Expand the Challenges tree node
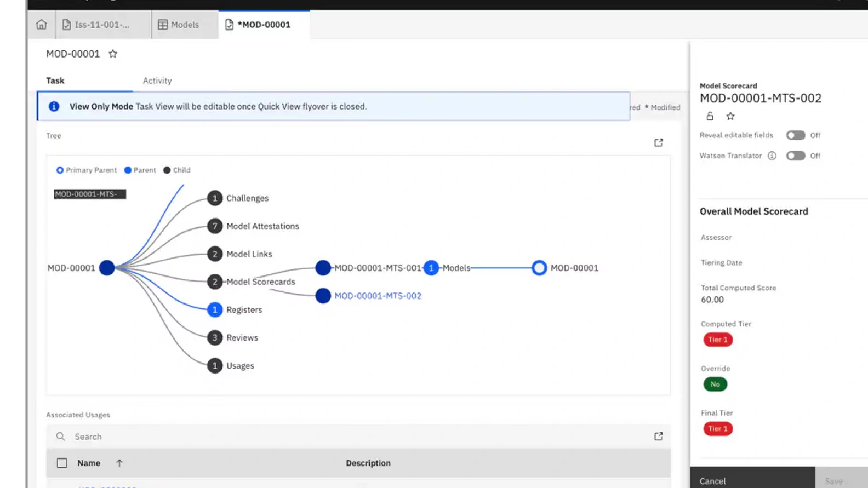The width and height of the screenshot is (868, 488). pos(215,198)
